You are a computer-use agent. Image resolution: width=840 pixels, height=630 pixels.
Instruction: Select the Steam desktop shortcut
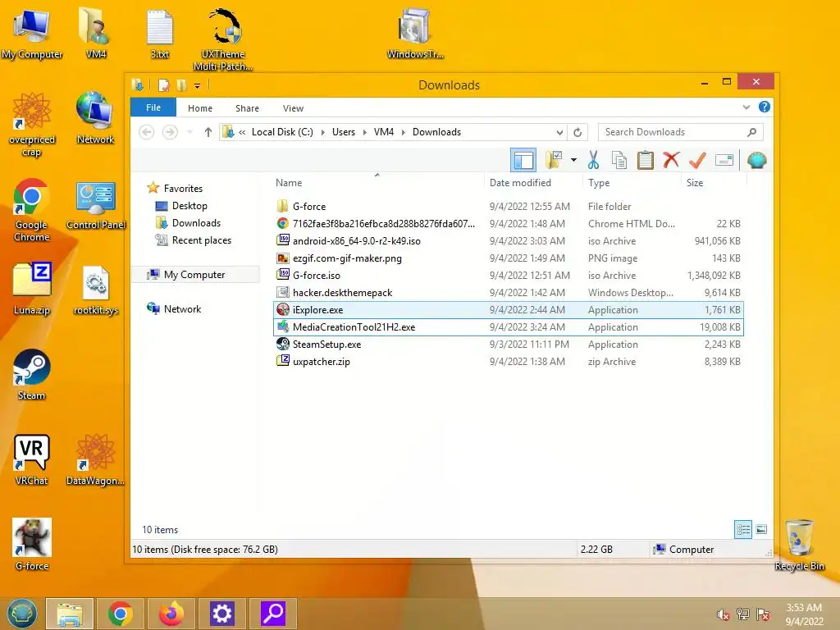tap(31, 374)
